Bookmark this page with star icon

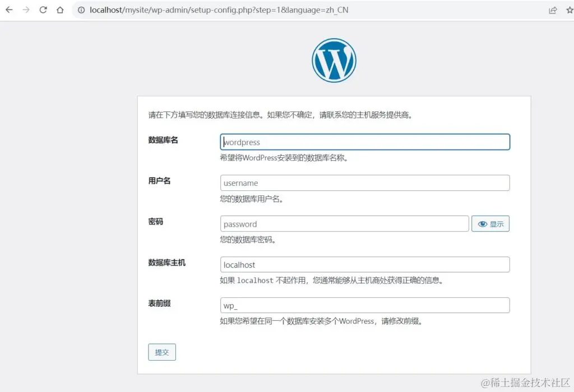(x=570, y=10)
